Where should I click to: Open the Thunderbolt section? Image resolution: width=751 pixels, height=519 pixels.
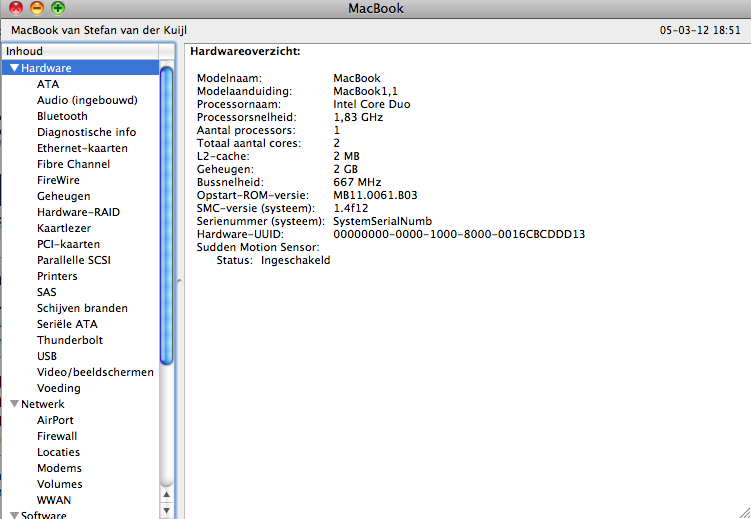(70, 340)
